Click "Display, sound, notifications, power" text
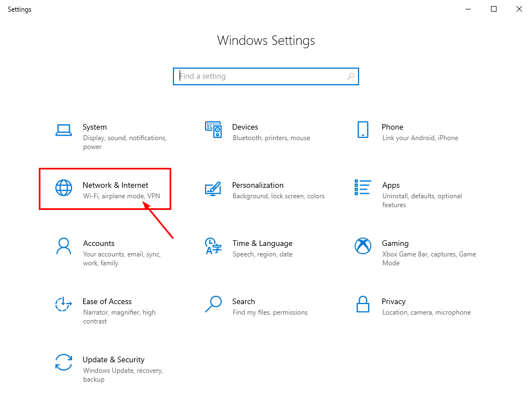This screenshot has height=406, width=532. (125, 142)
